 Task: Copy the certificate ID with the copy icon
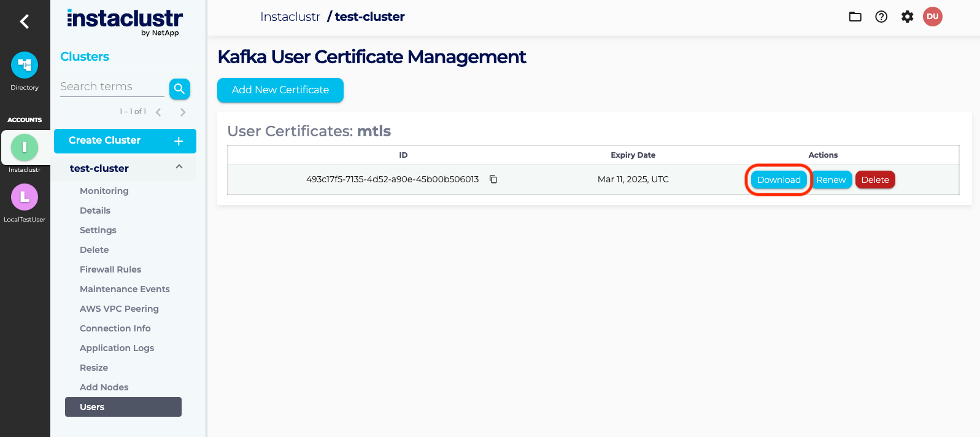point(493,179)
